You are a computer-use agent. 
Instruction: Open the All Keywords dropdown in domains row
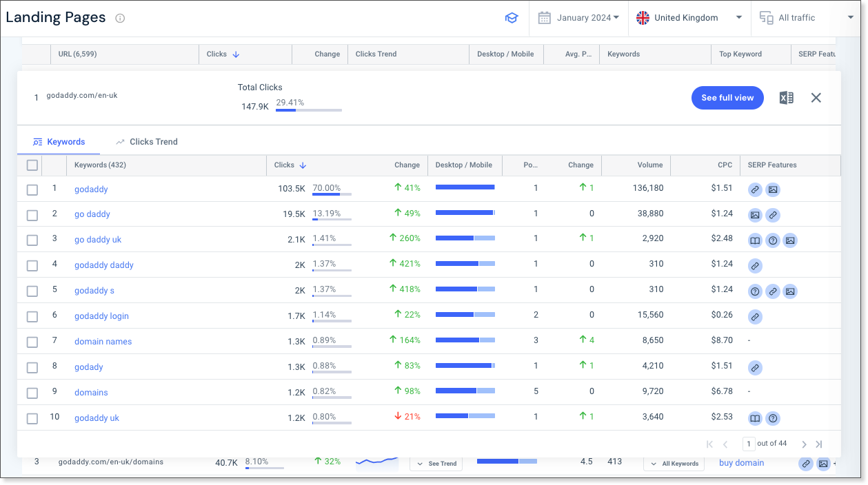click(x=674, y=464)
